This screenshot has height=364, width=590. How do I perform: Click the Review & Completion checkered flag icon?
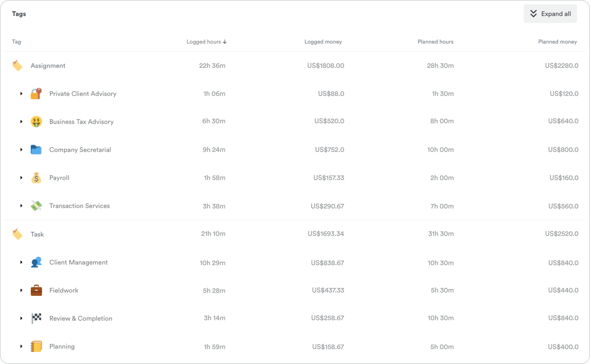36,318
